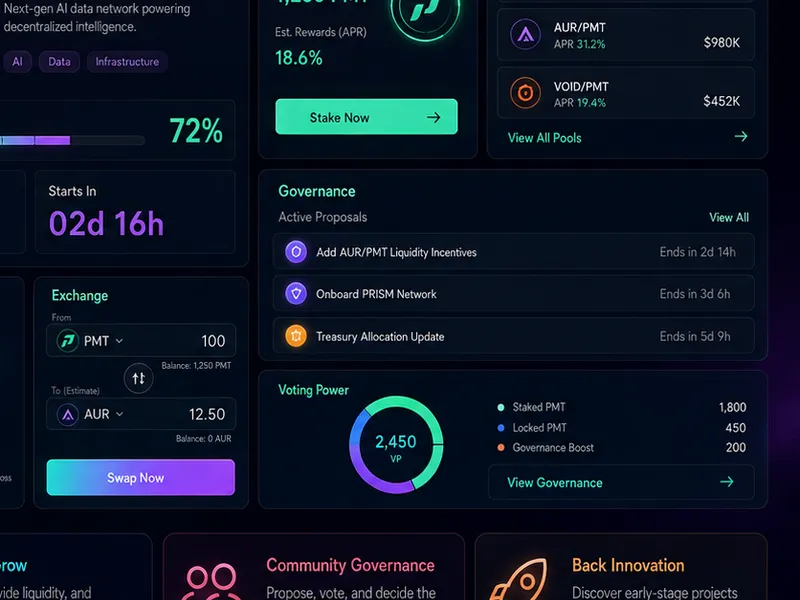Click the Back Innovation heading
Image resolution: width=800 pixels, height=600 pixels.
[628, 565]
